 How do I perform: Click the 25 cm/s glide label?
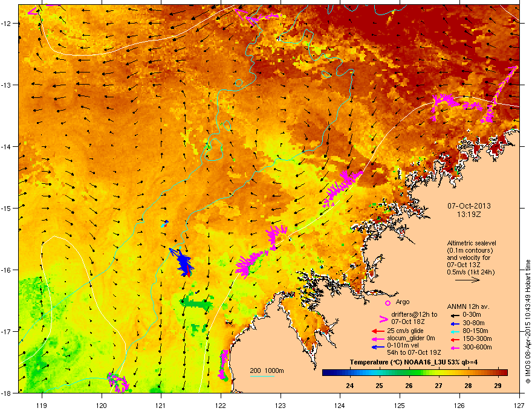[406, 331]
